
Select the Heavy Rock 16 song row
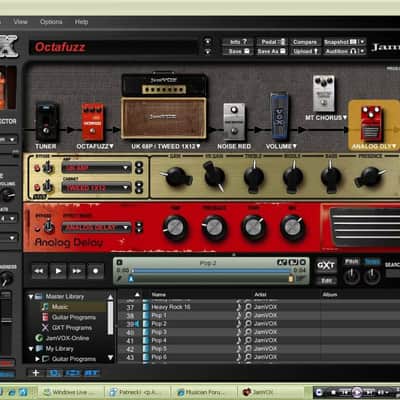click(x=260, y=307)
